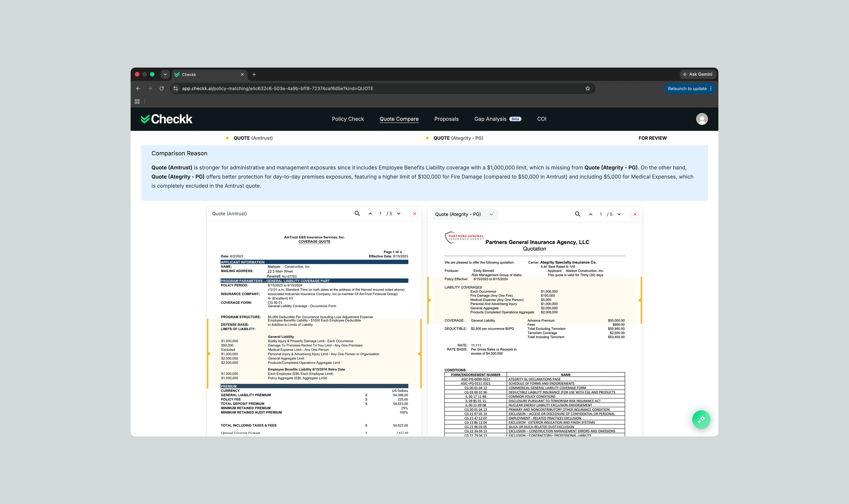Screen dimensions: 849x504
Task: Close the Quote (Ategrity - PG) panel
Action: (x=635, y=214)
